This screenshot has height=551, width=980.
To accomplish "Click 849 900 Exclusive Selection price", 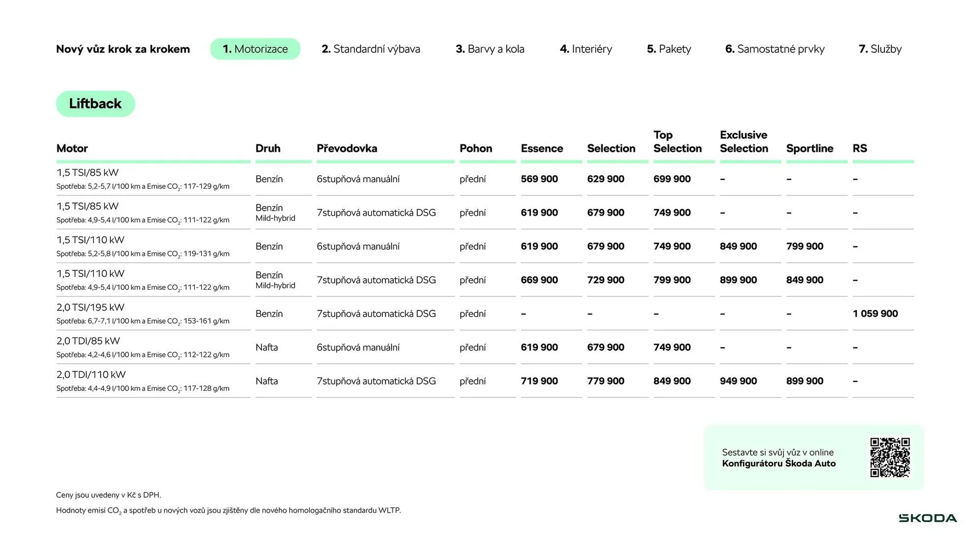I will click(x=739, y=246).
